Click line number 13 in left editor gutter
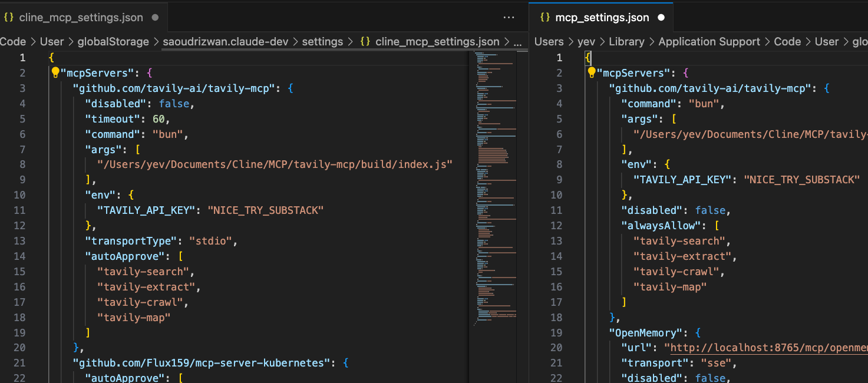Screen dimensions: 868x383 (x=19, y=241)
